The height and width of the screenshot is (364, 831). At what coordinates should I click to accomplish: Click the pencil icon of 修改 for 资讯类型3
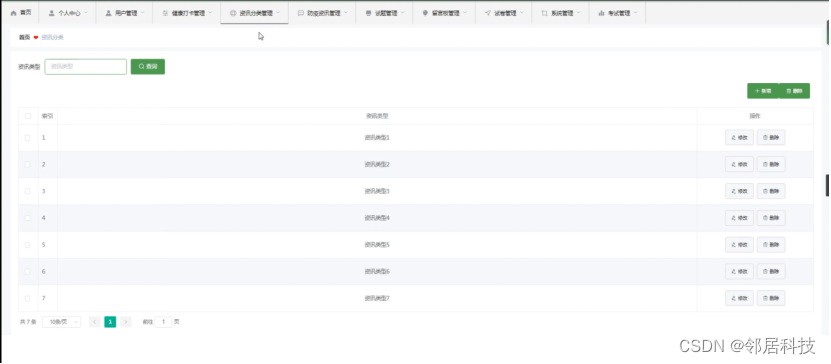click(x=733, y=191)
